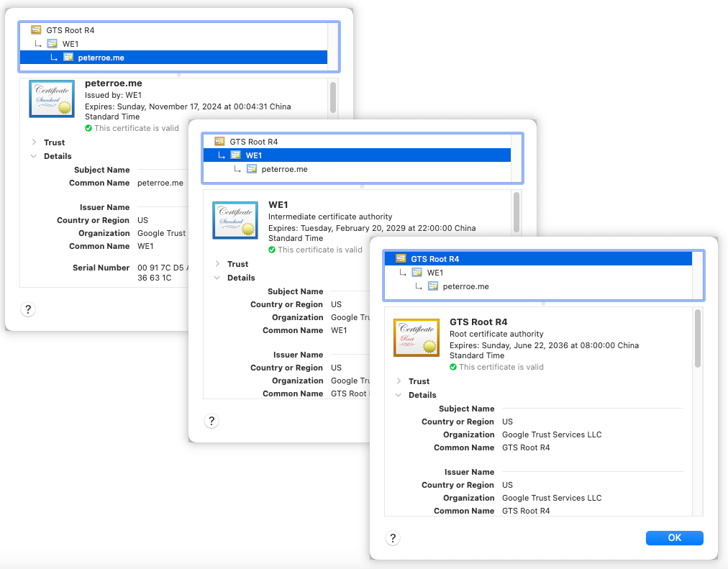Click the large certificate image beside the peterroe.me heading

(x=52, y=99)
